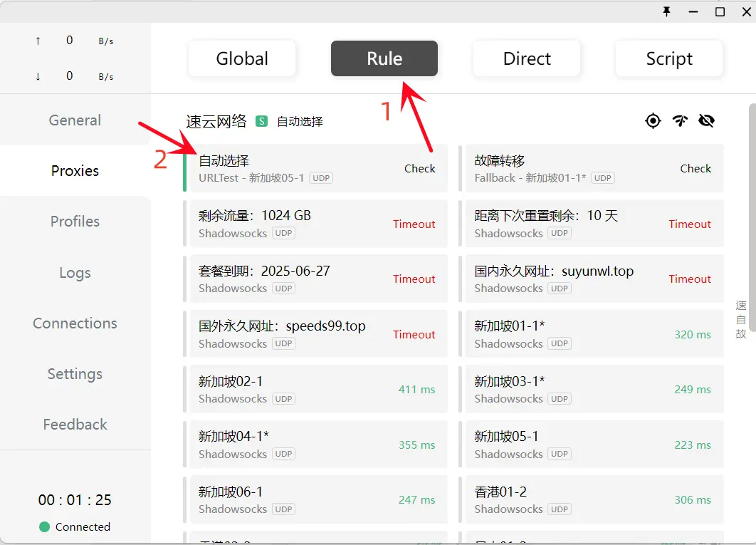The width and height of the screenshot is (756, 545).
Task: Click the 套餐到期: 2025-06-27 entry
Action: tap(316, 279)
